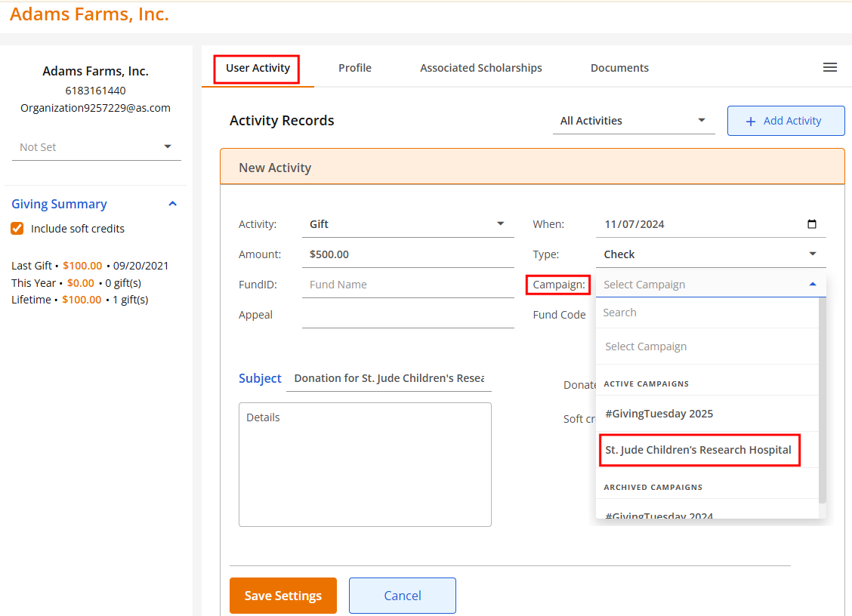This screenshot has height=616, width=852.
Task: Cancel the new activity form
Action: coord(402,596)
